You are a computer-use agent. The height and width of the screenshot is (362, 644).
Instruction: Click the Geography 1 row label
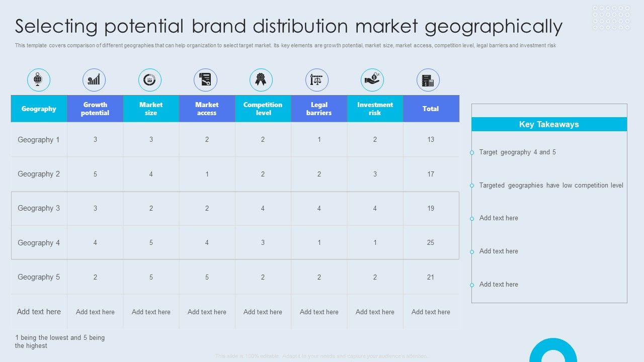pyautogui.click(x=39, y=140)
